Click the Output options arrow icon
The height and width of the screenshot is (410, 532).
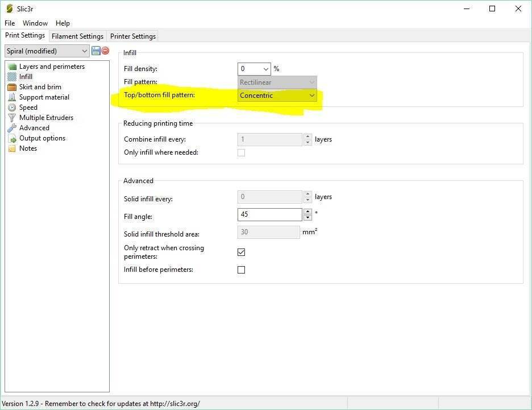pos(12,139)
